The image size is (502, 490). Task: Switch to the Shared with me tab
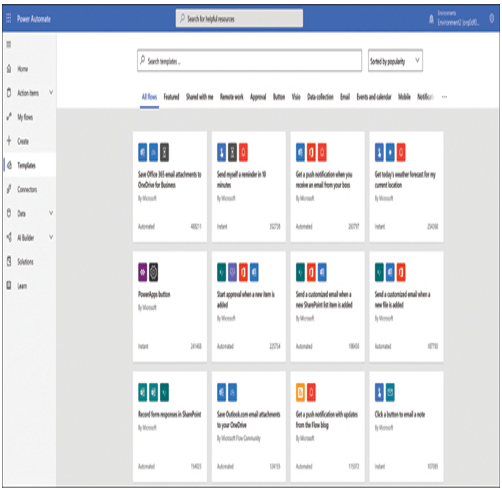pyautogui.click(x=199, y=97)
